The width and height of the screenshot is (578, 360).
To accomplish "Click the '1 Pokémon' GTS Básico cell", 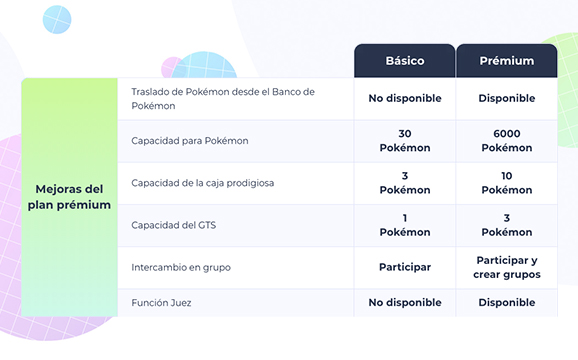I will [x=405, y=225].
